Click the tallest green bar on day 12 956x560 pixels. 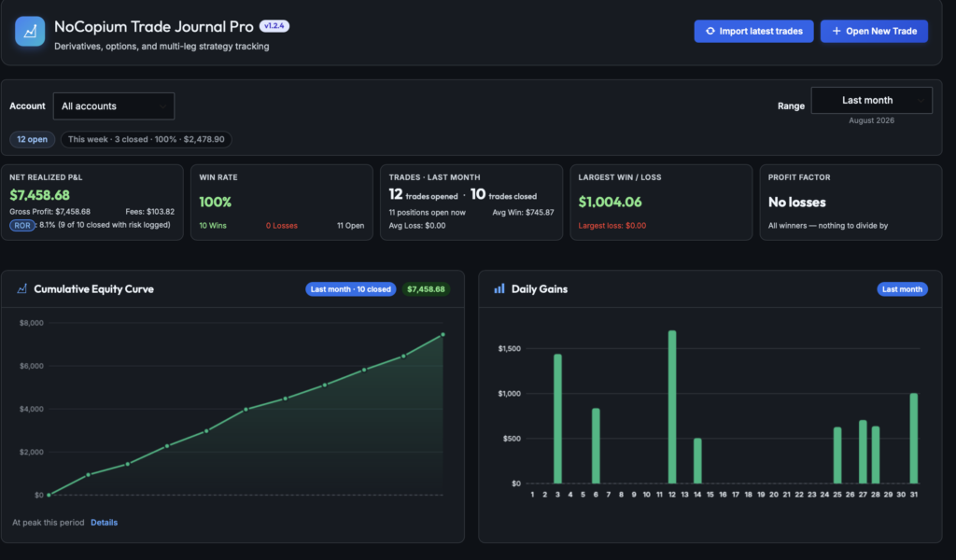(x=672, y=407)
